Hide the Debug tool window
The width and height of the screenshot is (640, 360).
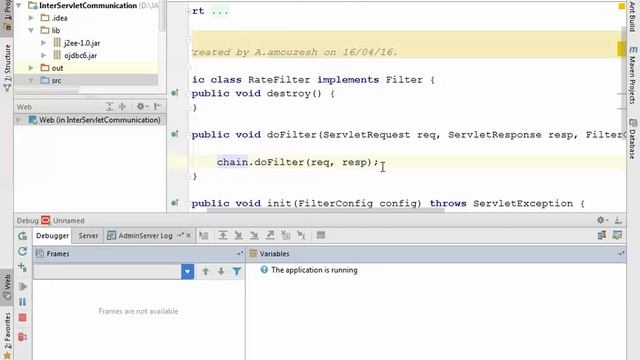click(x=618, y=220)
